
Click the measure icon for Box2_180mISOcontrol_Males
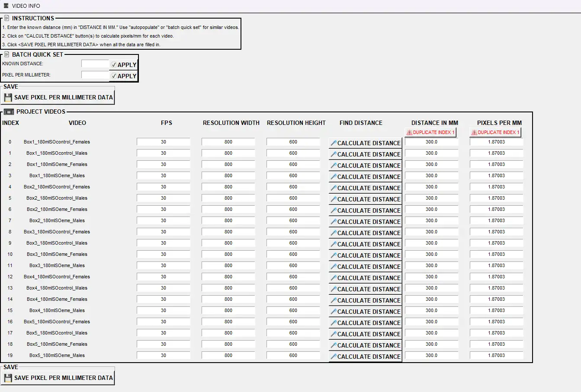point(334,199)
